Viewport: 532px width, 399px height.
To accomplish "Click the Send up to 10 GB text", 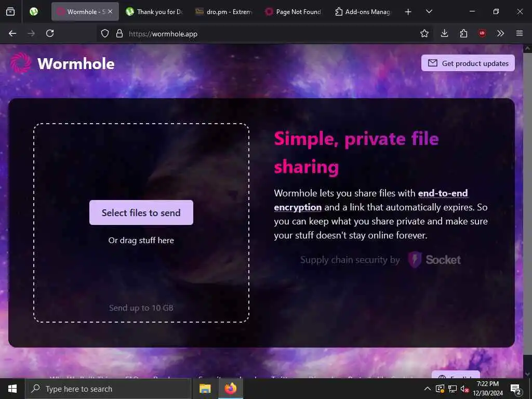I will tap(141, 308).
